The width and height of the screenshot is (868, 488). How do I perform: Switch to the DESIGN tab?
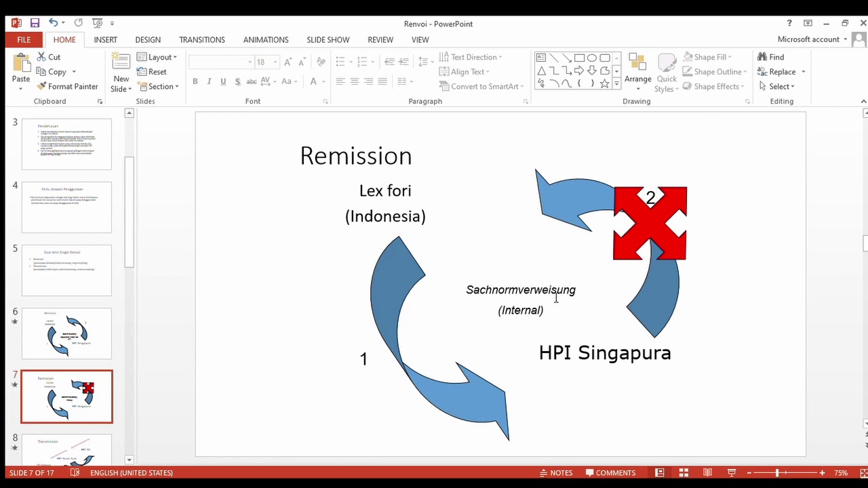[x=148, y=40]
